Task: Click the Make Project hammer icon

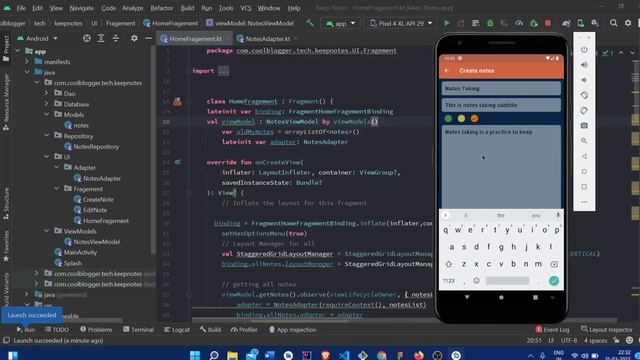Action: pyautogui.click(x=310, y=23)
